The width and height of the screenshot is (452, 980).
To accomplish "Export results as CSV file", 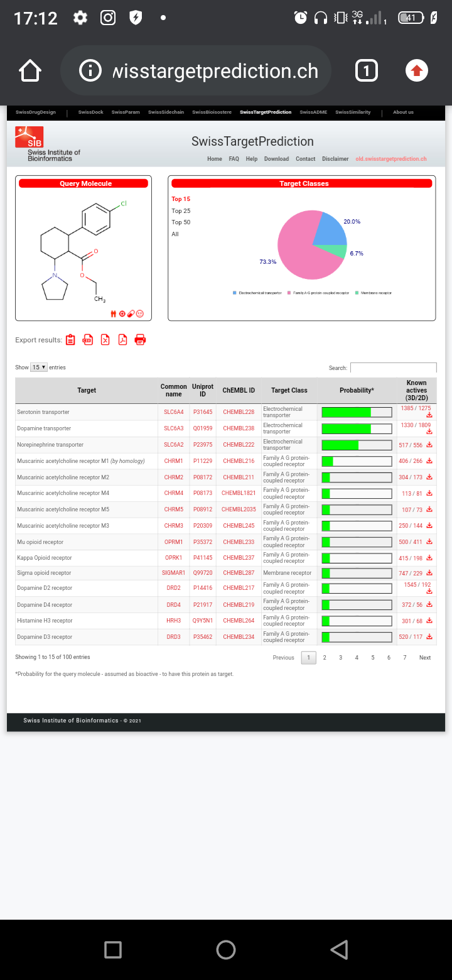I will tap(88, 340).
